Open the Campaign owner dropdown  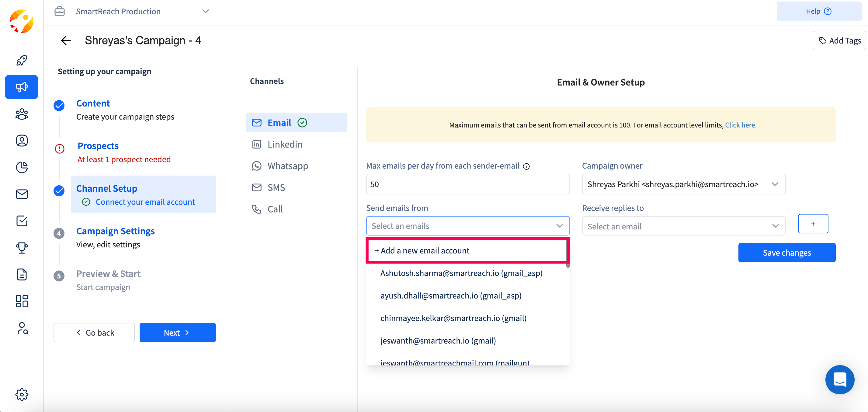point(684,184)
